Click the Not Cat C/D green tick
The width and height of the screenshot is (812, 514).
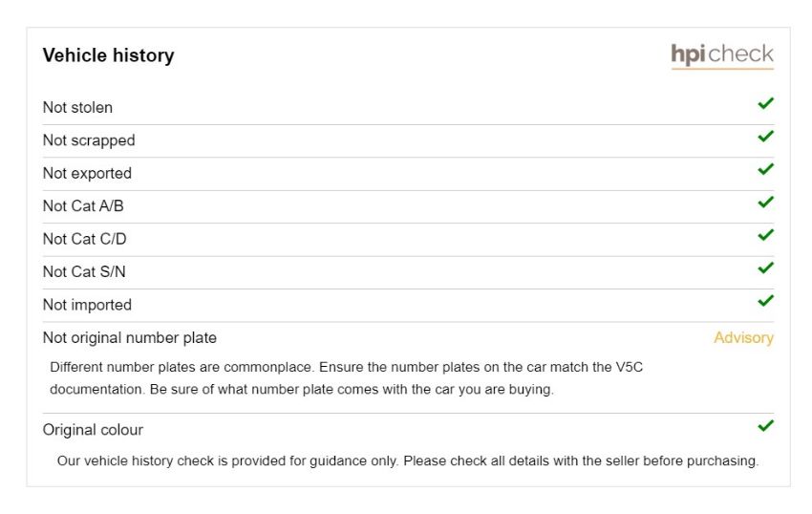[x=765, y=235]
